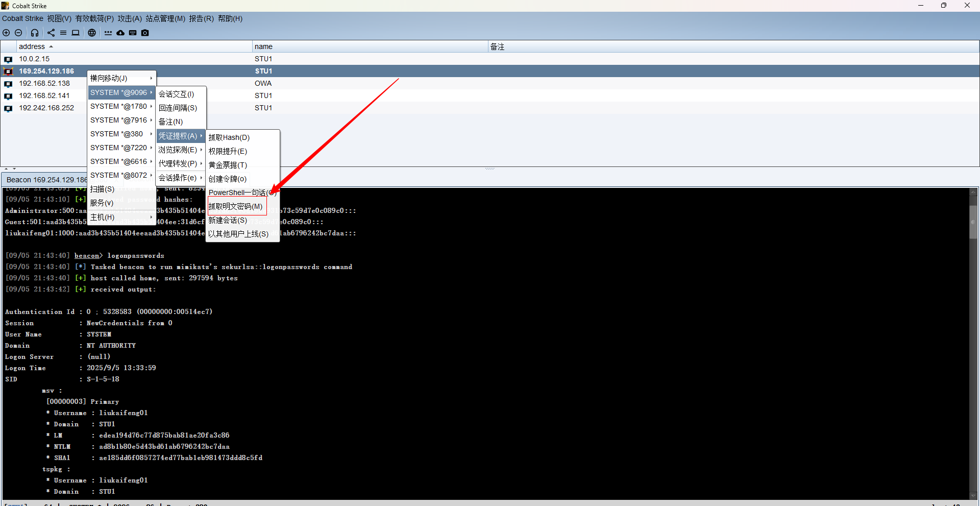
Task: Click 以其他用户上线(S) menu item
Action: coord(242,234)
